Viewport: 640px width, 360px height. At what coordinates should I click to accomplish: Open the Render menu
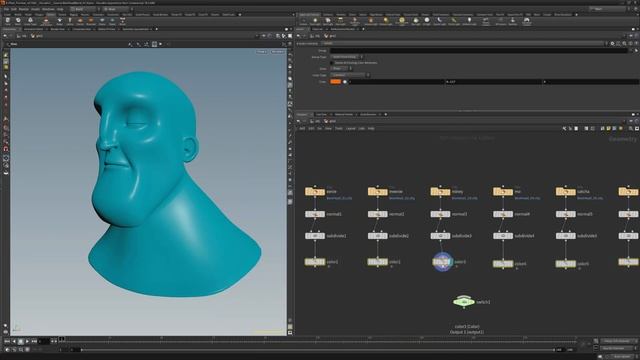24,9
